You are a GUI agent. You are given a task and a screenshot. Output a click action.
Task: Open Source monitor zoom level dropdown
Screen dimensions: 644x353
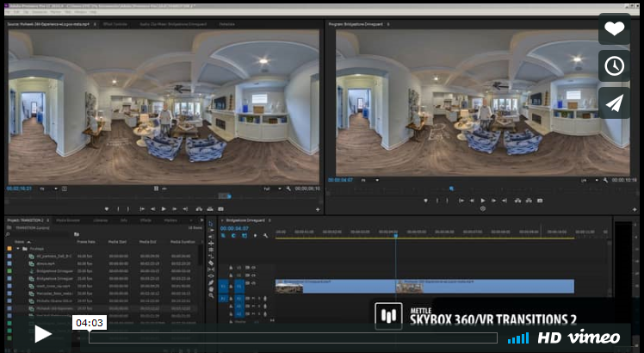pos(48,189)
